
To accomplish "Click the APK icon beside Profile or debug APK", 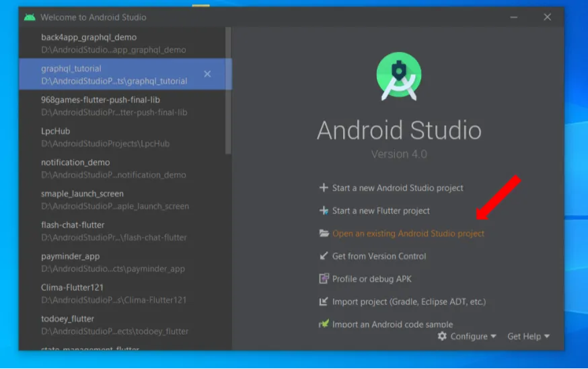I will [x=324, y=279].
